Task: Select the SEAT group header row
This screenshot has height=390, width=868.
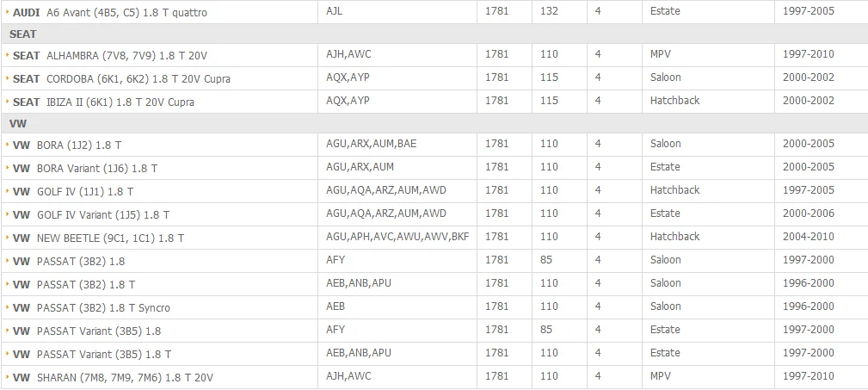Action: [x=434, y=34]
